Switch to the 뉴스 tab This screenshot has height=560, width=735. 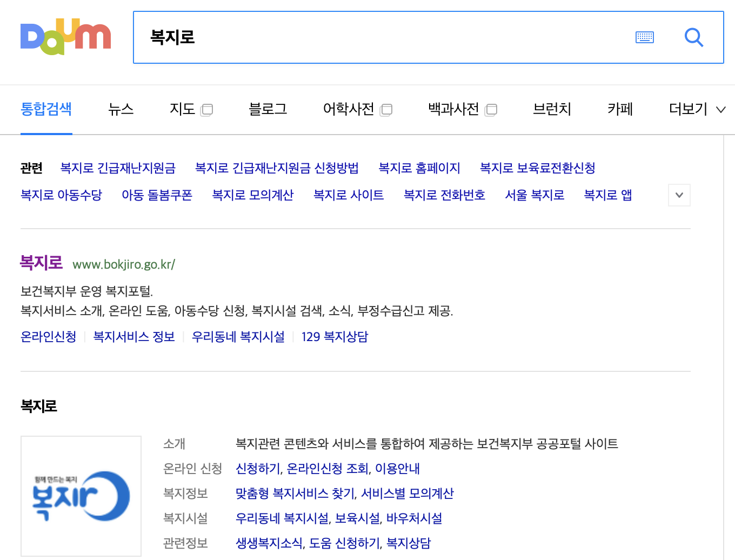[121, 109]
